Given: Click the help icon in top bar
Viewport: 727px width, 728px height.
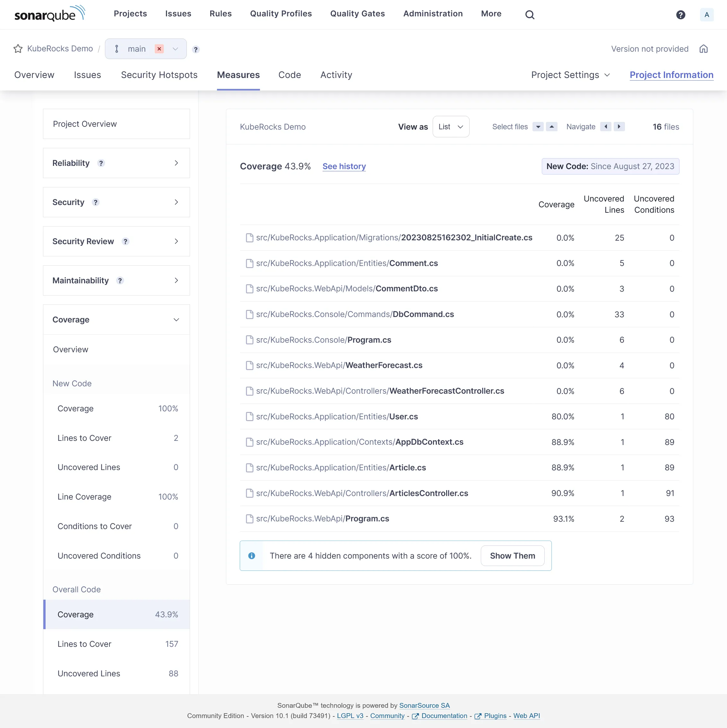Looking at the screenshot, I should click(x=681, y=15).
